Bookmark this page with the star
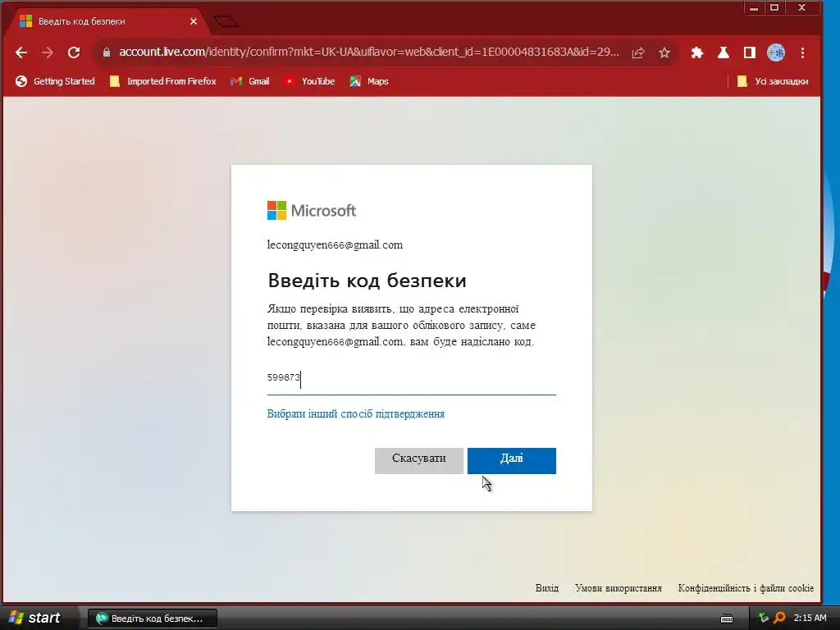Viewport: 840px width, 630px height. coord(664,52)
